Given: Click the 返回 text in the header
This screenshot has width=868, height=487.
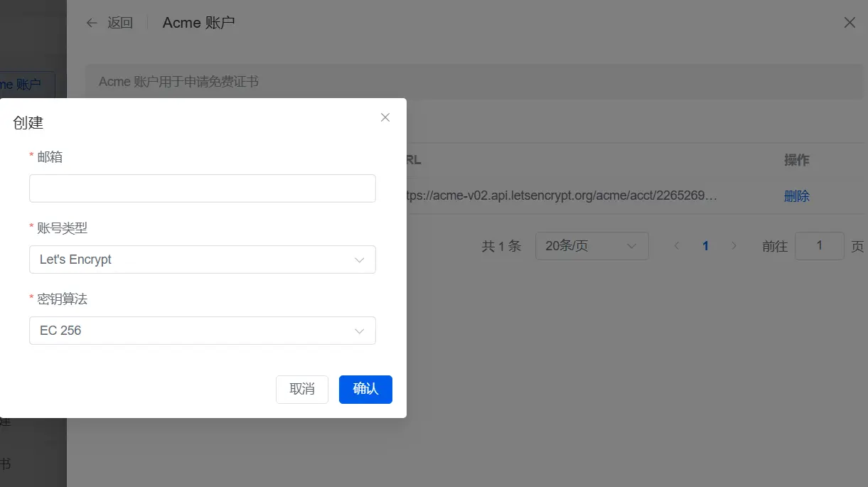Looking at the screenshot, I should coord(120,23).
